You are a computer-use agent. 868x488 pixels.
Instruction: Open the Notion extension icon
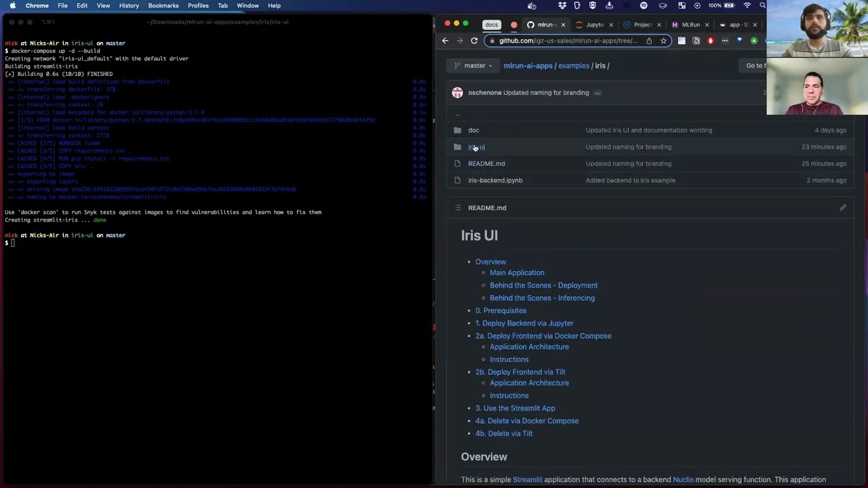[696, 41]
